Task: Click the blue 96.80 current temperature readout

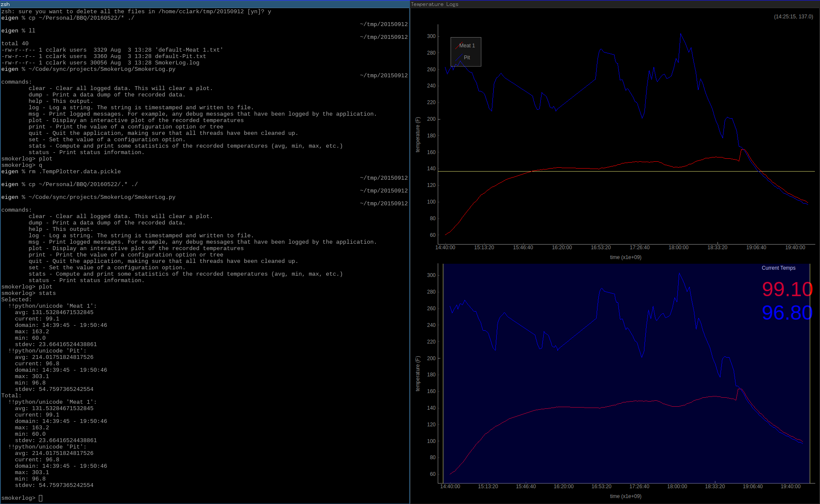Action: click(787, 313)
